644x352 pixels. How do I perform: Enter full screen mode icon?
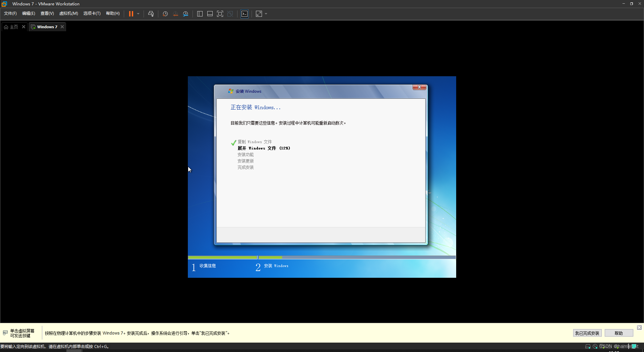[x=220, y=14]
